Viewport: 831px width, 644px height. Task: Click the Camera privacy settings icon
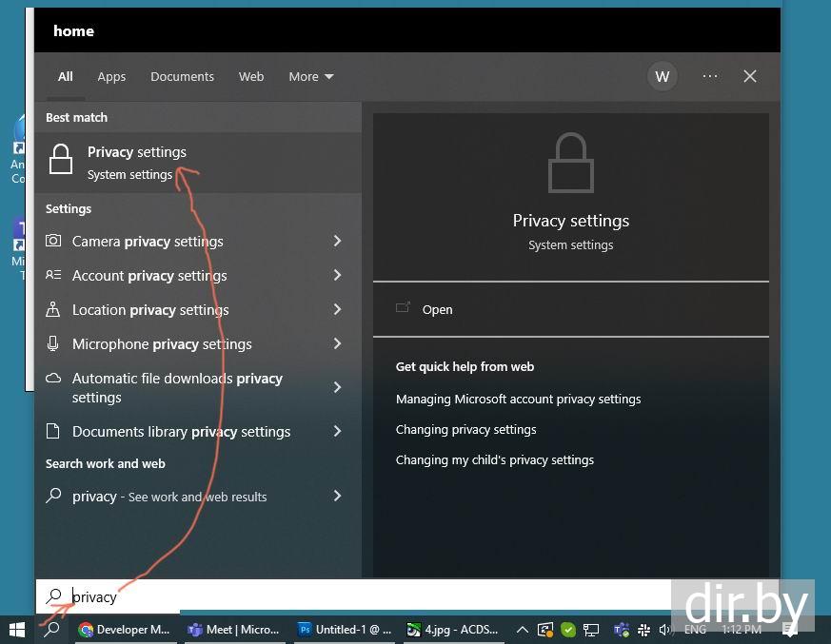point(53,242)
